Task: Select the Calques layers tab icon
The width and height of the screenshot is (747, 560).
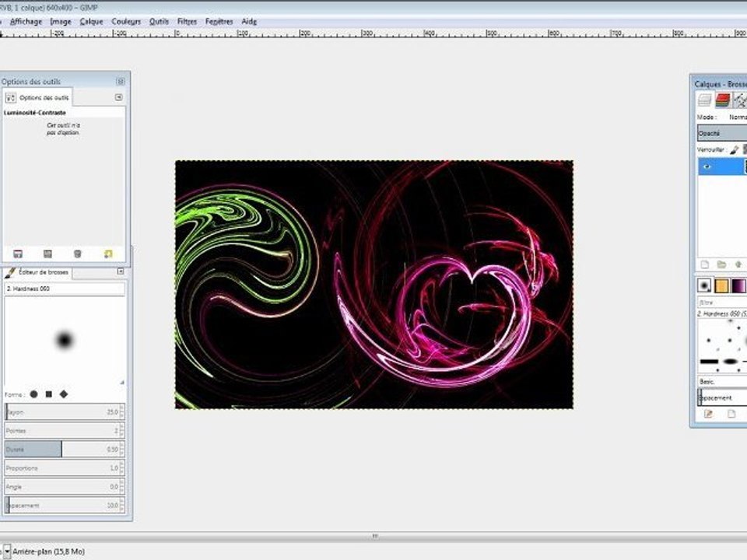Action: [705, 100]
